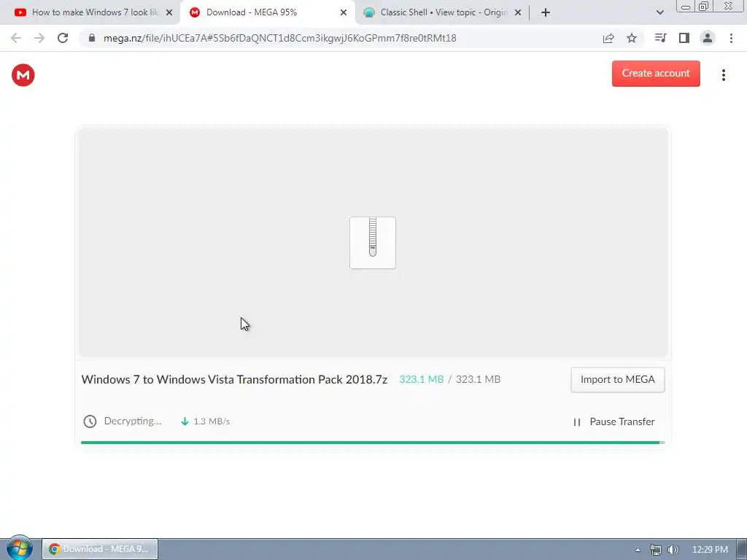Click Import to MEGA button
The height and width of the screenshot is (560, 747).
click(x=617, y=379)
